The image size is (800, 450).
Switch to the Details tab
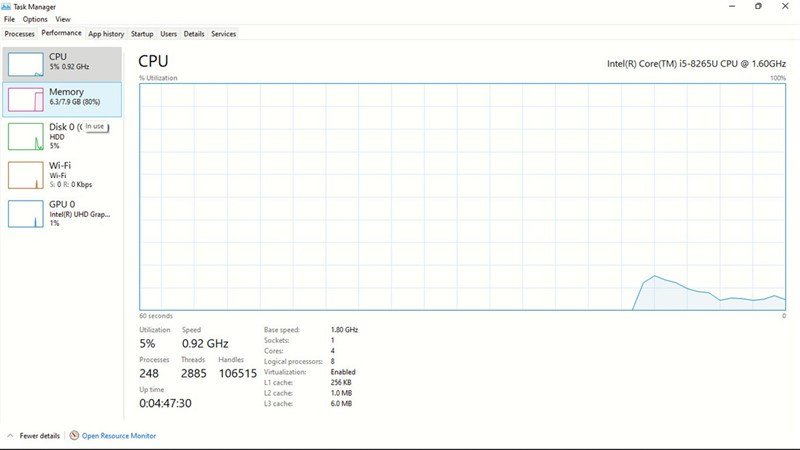pyautogui.click(x=194, y=34)
